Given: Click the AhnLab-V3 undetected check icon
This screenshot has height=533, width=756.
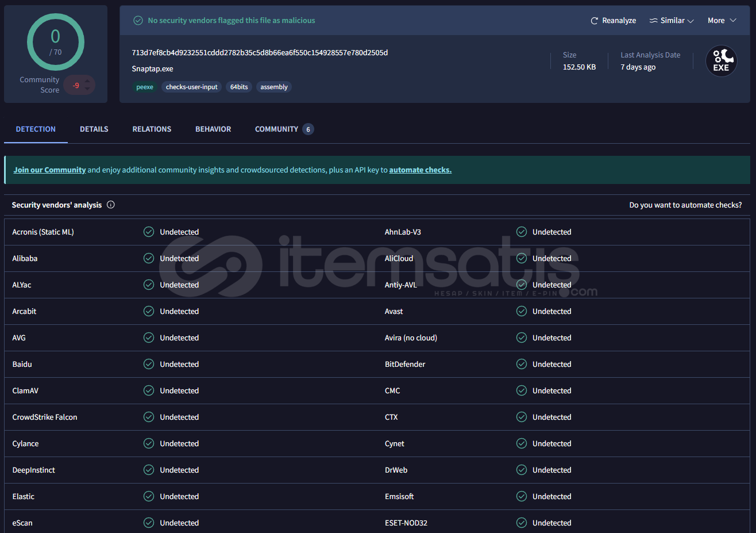Looking at the screenshot, I should 522,232.
